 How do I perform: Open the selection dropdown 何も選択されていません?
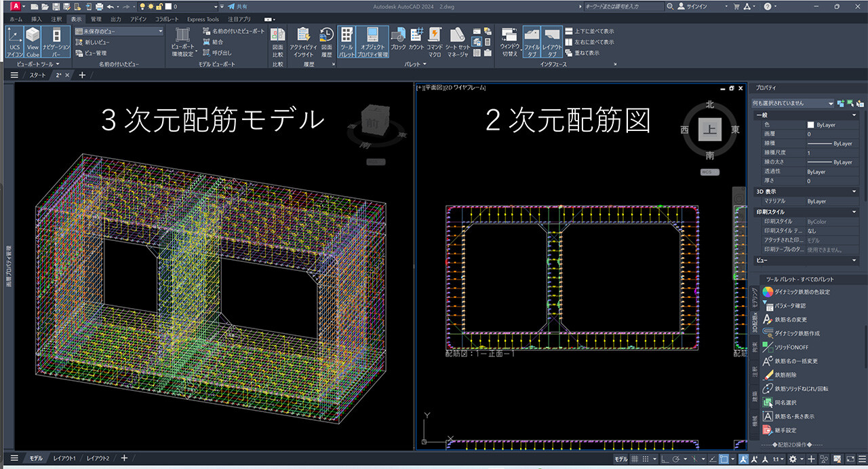click(x=792, y=103)
